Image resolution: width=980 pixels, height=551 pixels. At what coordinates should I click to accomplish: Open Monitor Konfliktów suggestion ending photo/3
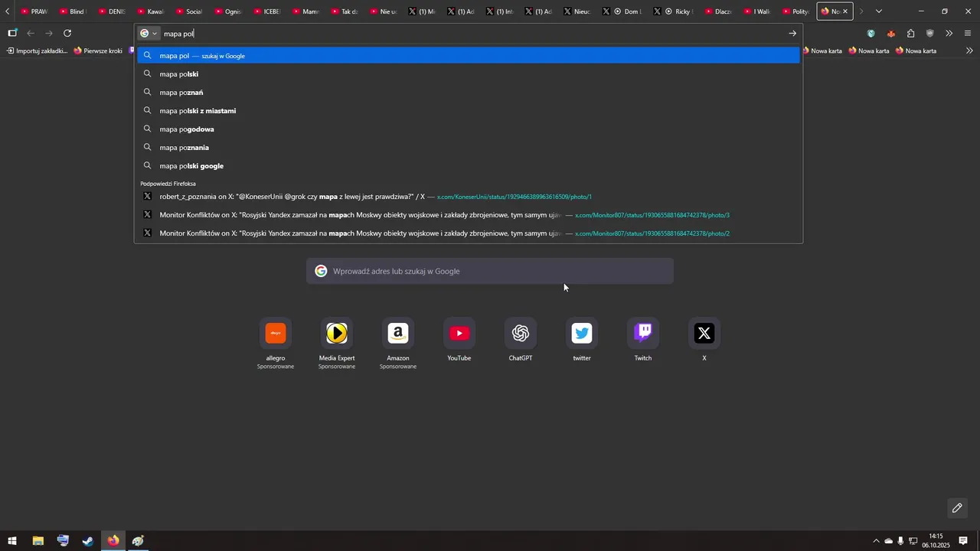click(x=469, y=215)
